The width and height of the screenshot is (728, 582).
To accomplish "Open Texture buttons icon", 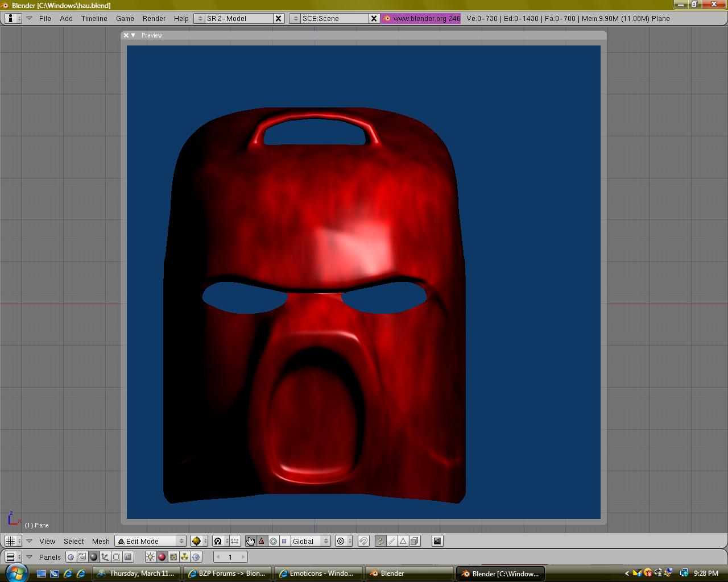I will (173, 557).
